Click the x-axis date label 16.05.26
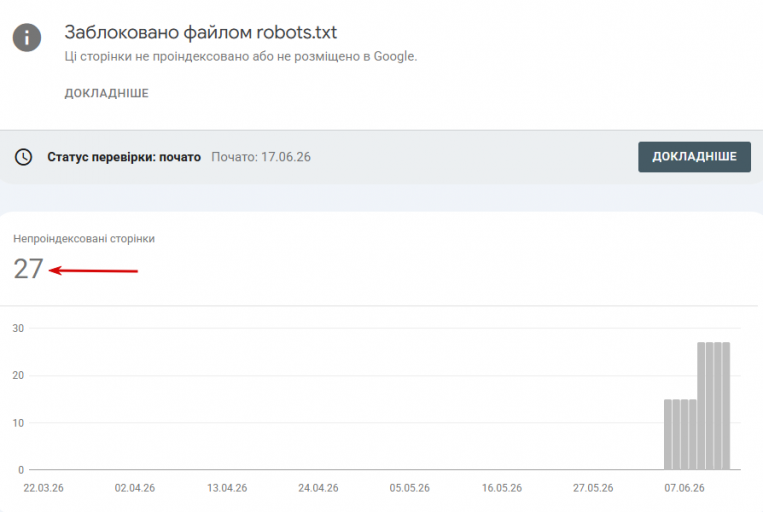This screenshot has width=763, height=512. [502, 488]
